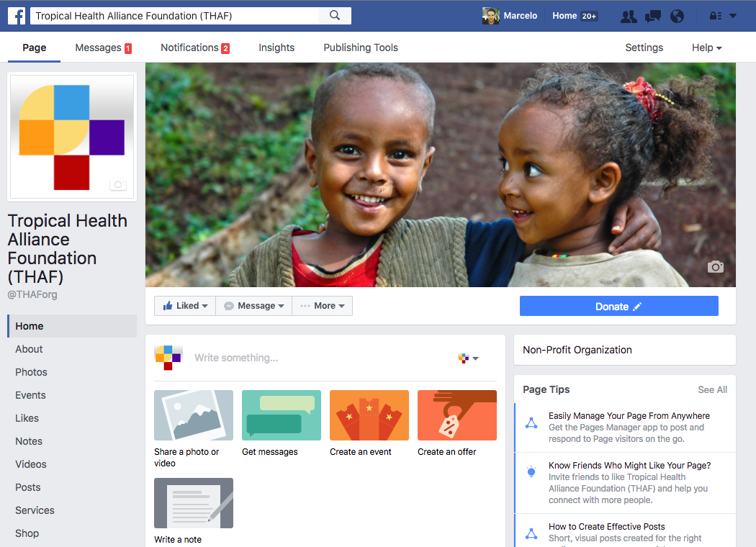Click the camera icon on cover photo
This screenshot has height=547, width=756.
click(x=716, y=267)
